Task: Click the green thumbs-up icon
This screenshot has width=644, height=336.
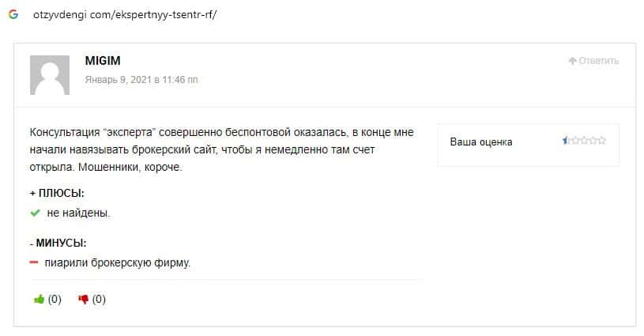Action: 39,300
